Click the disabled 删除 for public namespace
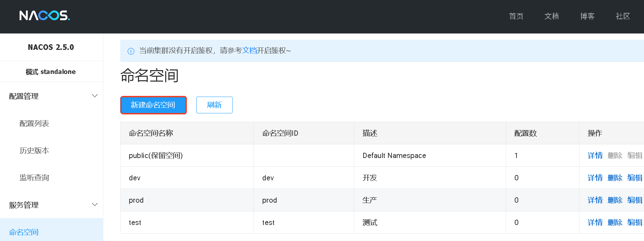The height and width of the screenshot is (241, 644). point(615,156)
